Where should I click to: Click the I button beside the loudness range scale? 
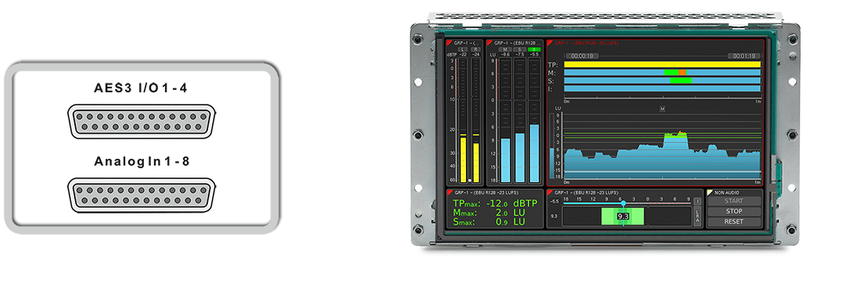[698, 201]
